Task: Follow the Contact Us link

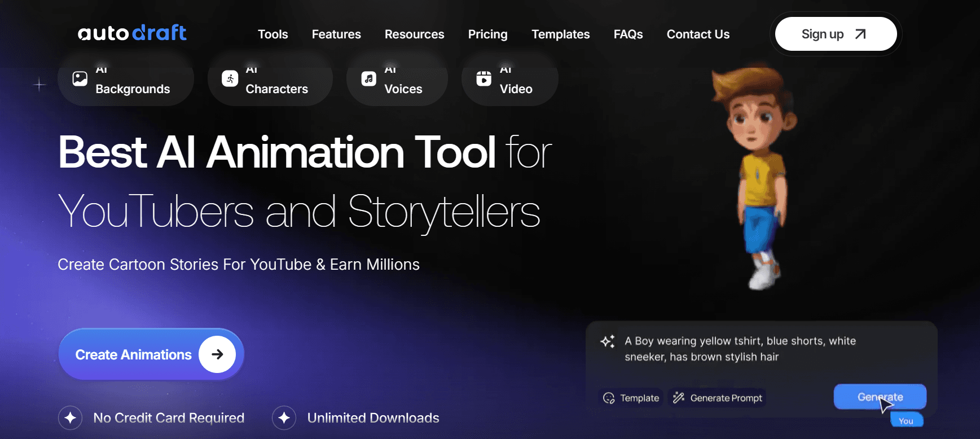Action: point(698,34)
